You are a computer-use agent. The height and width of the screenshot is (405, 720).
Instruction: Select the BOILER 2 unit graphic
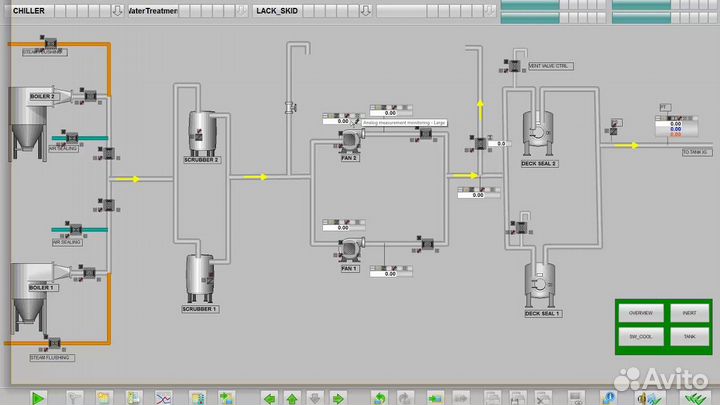pyautogui.click(x=32, y=116)
